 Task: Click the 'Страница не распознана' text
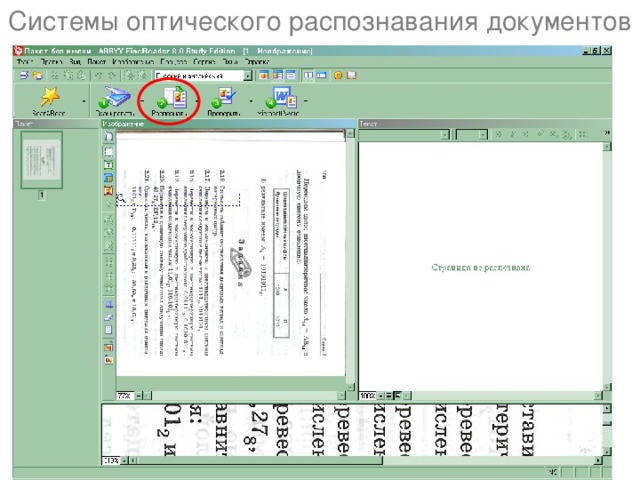480,268
